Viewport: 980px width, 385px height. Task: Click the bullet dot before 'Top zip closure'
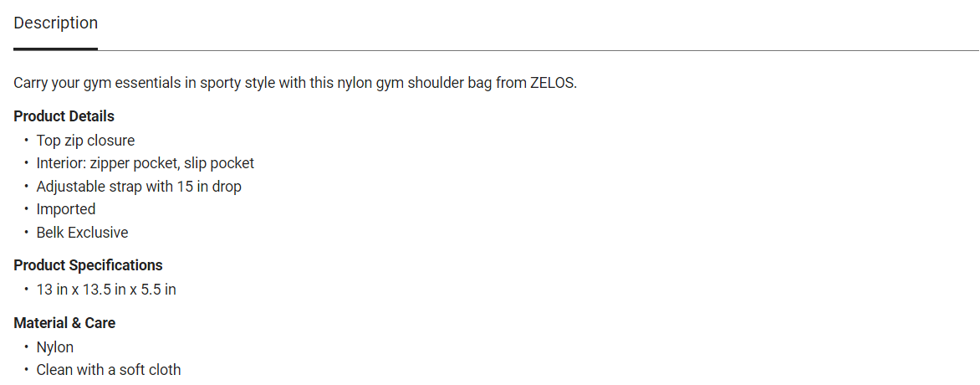pyautogui.click(x=27, y=141)
